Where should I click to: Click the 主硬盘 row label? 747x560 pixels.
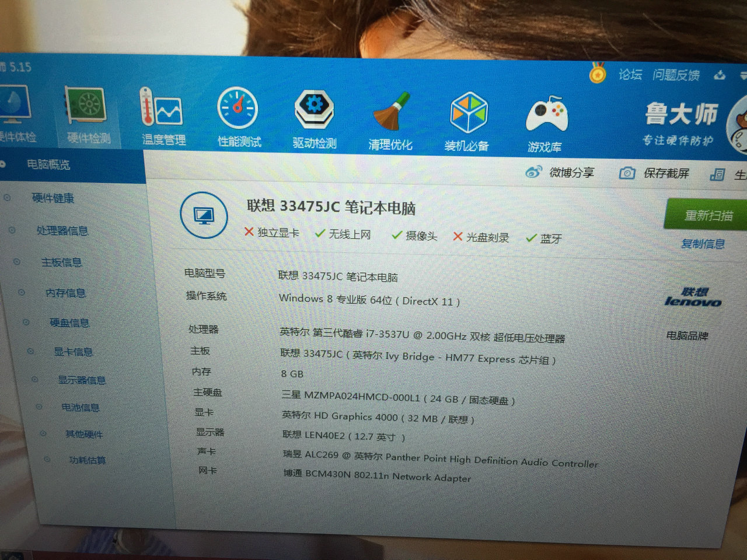[x=208, y=393]
